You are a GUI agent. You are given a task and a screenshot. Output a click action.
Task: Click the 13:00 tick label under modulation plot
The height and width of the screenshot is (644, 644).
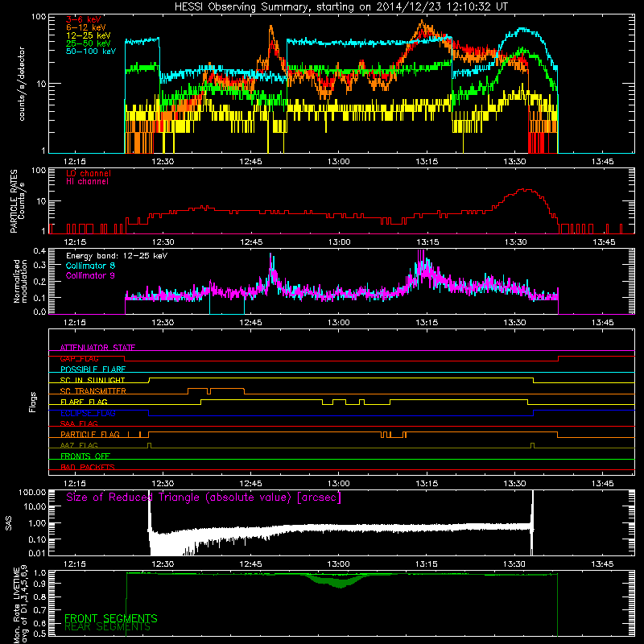pyautogui.click(x=339, y=323)
